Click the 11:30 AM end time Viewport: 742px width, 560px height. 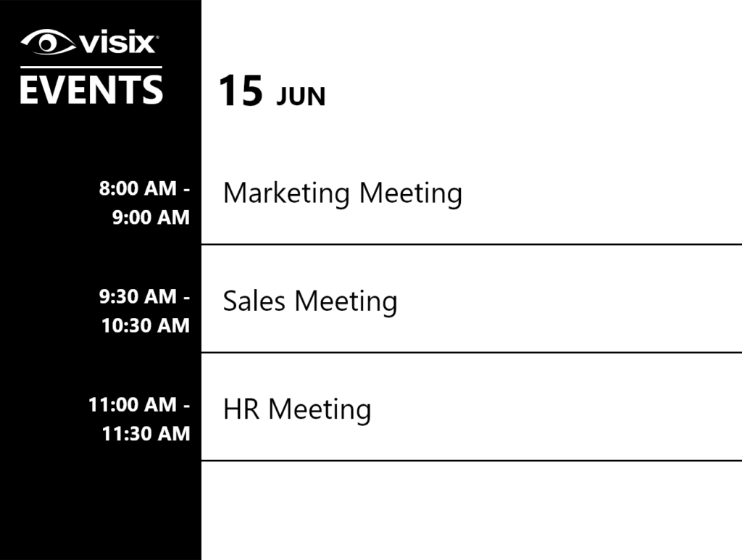coord(146,433)
